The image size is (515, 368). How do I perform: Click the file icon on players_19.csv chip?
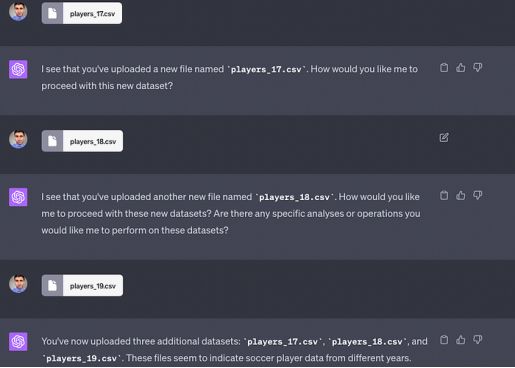[52, 285]
